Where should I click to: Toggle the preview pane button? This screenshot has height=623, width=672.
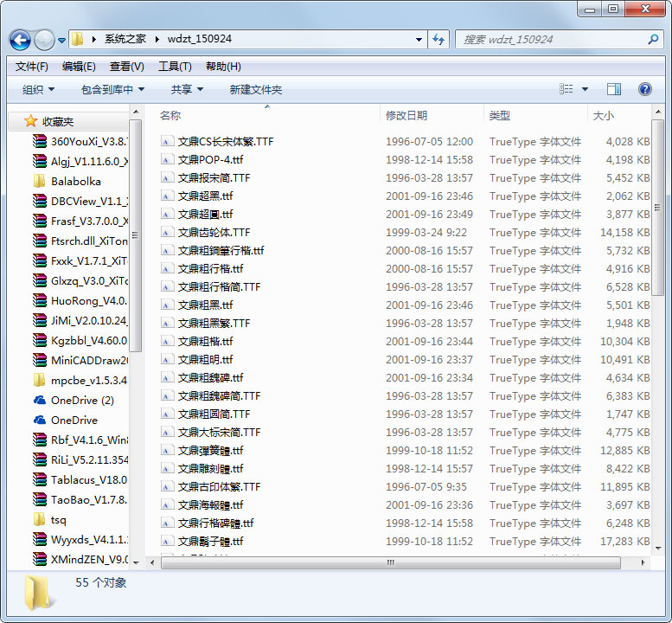tap(614, 89)
